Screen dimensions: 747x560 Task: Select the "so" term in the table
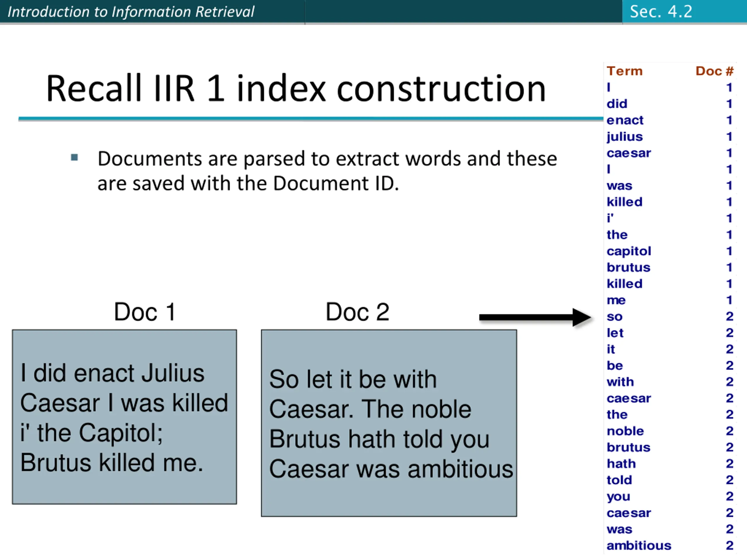[614, 317]
